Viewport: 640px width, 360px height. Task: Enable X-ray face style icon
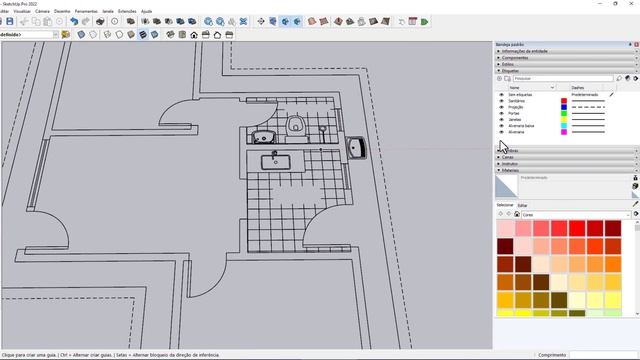pos(81,35)
